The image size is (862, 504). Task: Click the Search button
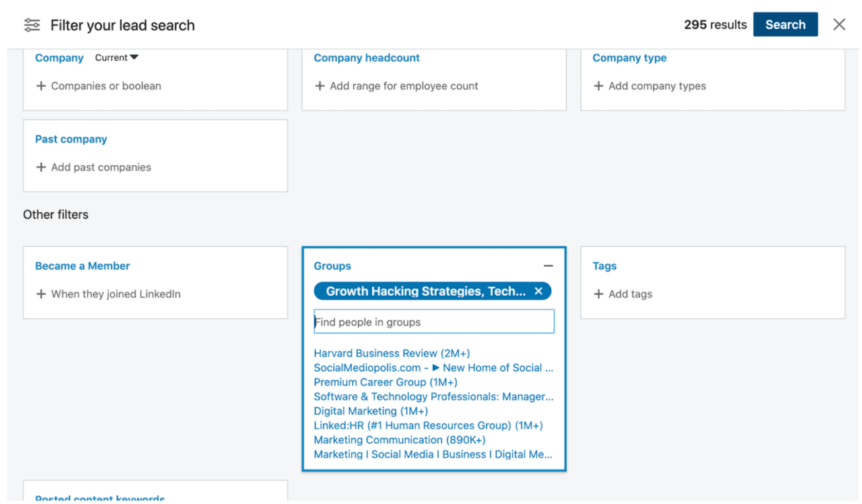pos(785,24)
